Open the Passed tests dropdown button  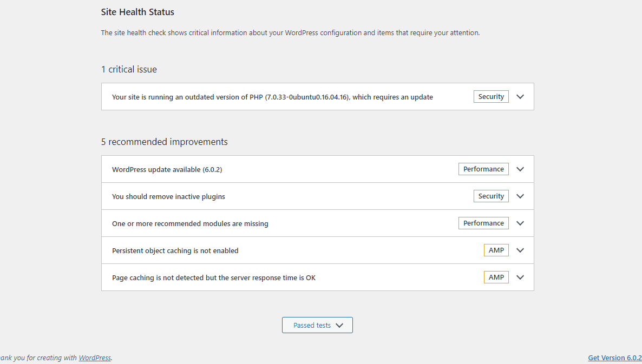[x=312, y=325]
